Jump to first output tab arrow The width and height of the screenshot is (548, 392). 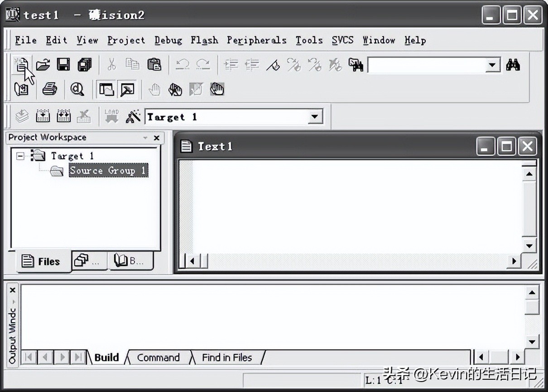29,357
